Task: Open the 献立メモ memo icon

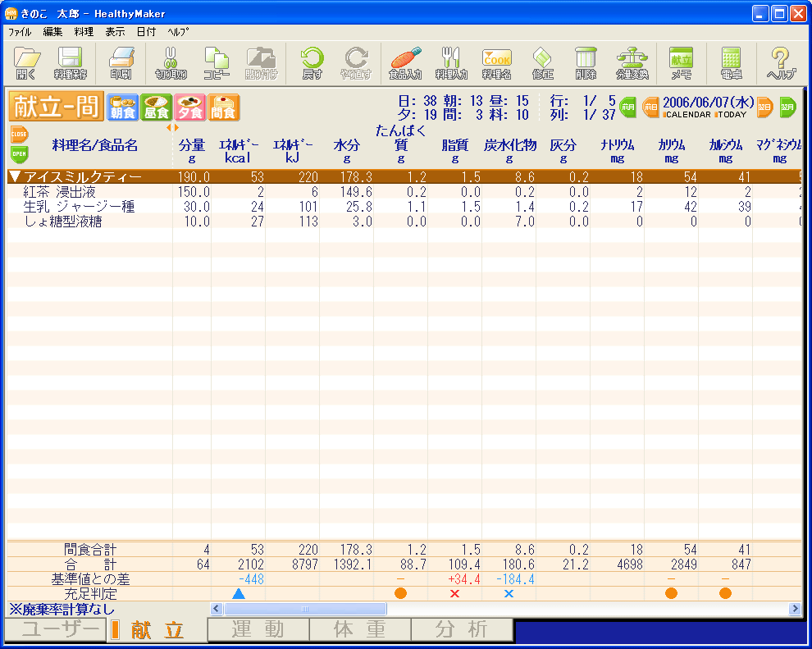Action: tap(682, 63)
